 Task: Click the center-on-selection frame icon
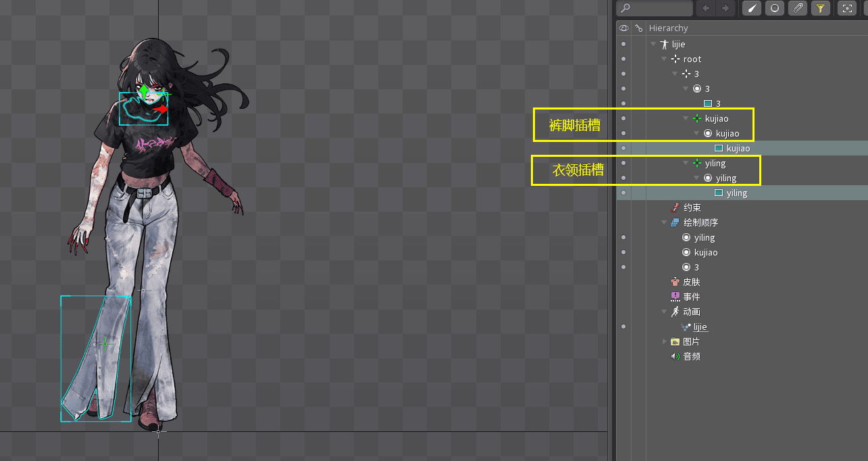[x=846, y=8]
